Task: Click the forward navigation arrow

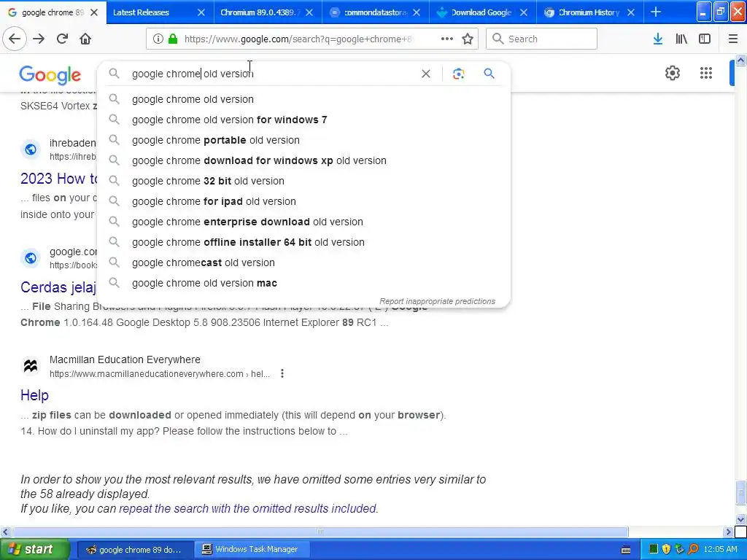Action: click(39, 39)
